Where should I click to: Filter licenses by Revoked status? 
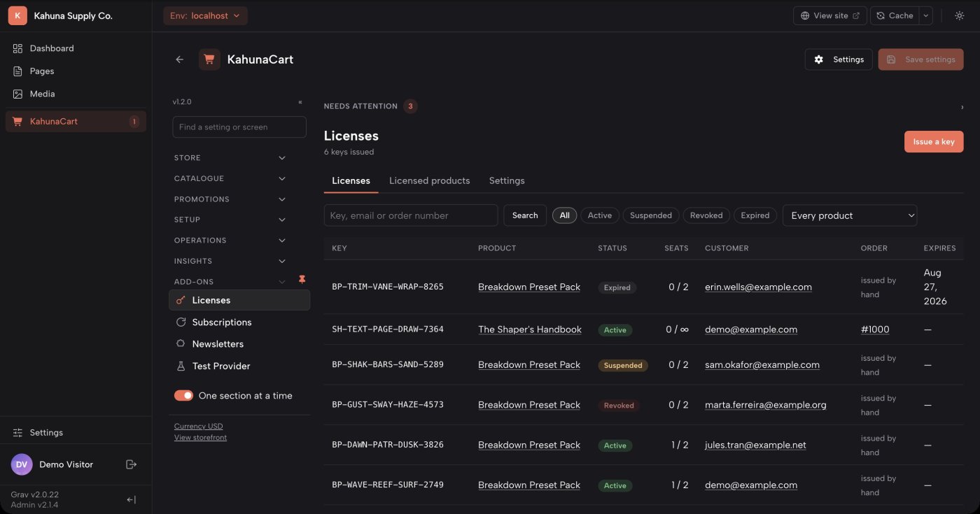[706, 215]
